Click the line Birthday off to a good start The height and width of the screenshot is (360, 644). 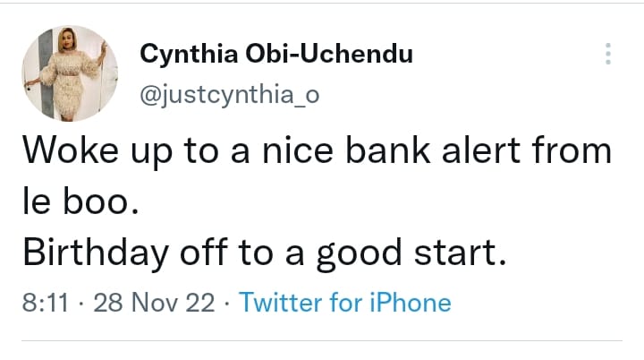(265, 254)
